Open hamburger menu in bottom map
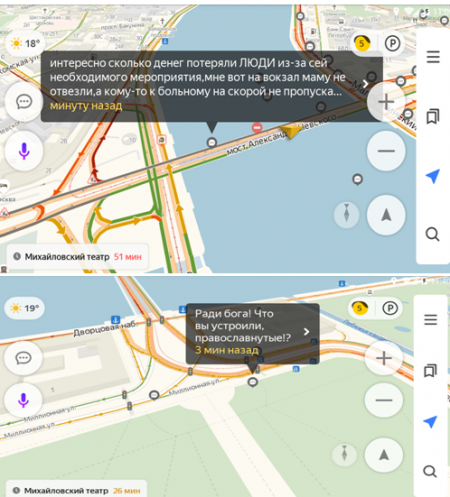This screenshot has width=450, height=497. coord(431,320)
